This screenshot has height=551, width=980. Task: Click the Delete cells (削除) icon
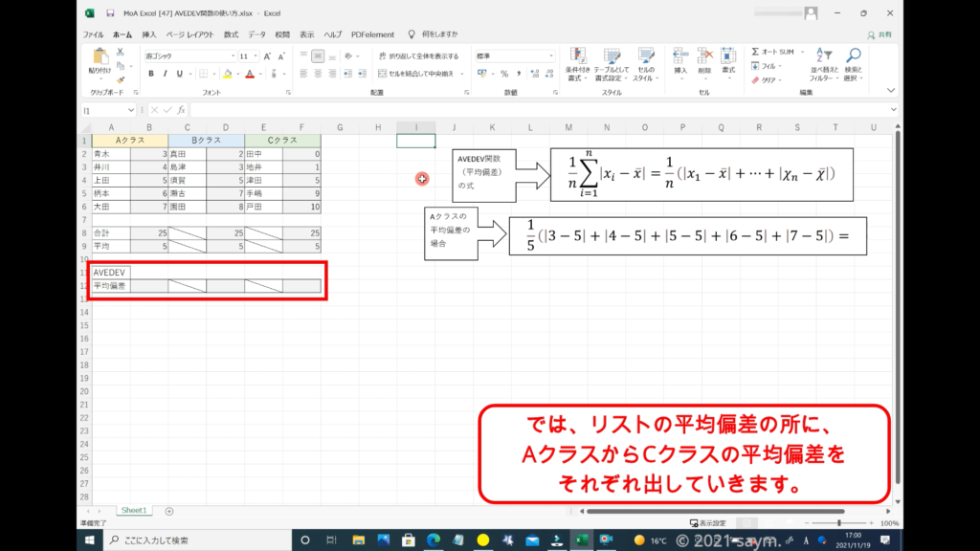pos(704,57)
